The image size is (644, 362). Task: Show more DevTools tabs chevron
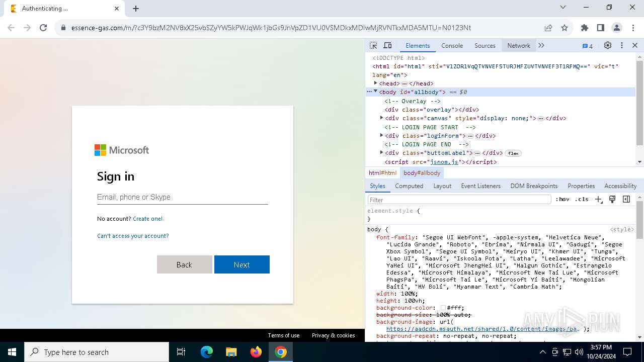[541, 45]
